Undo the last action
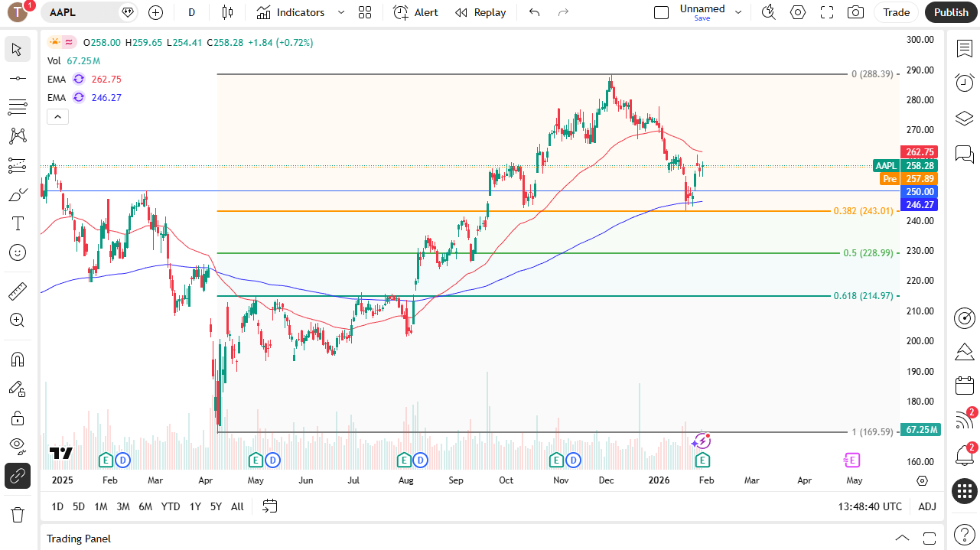The width and height of the screenshot is (980, 550). point(534,12)
